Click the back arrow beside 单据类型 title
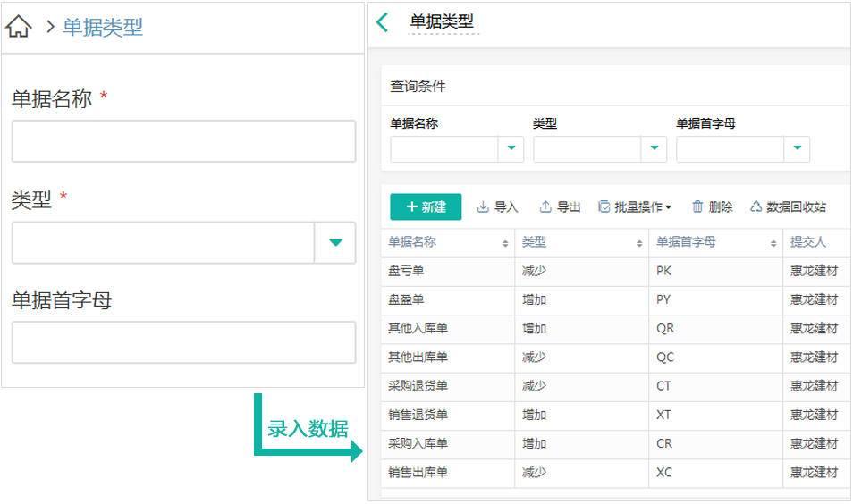 click(x=383, y=22)
